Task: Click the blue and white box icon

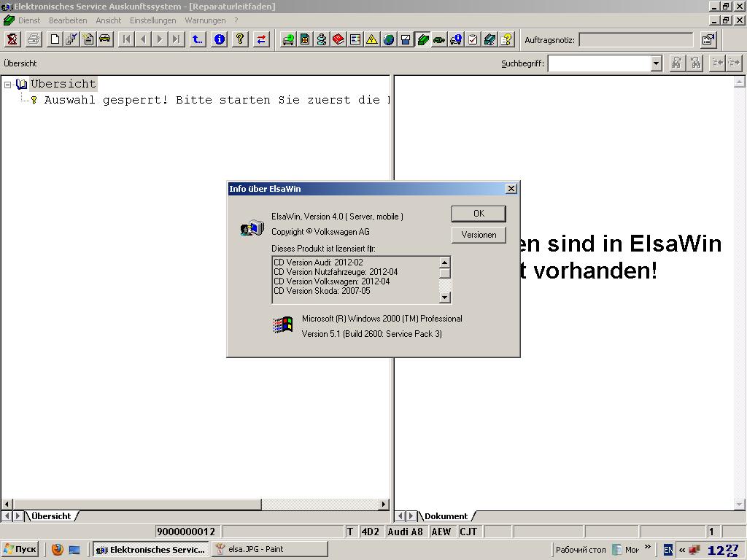Action: (406, 39)
